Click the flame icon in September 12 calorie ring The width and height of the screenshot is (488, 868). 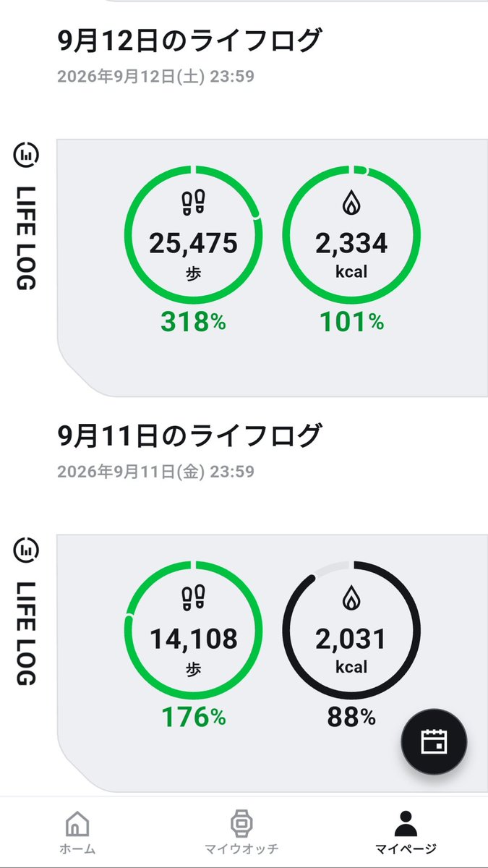point(351,204)
